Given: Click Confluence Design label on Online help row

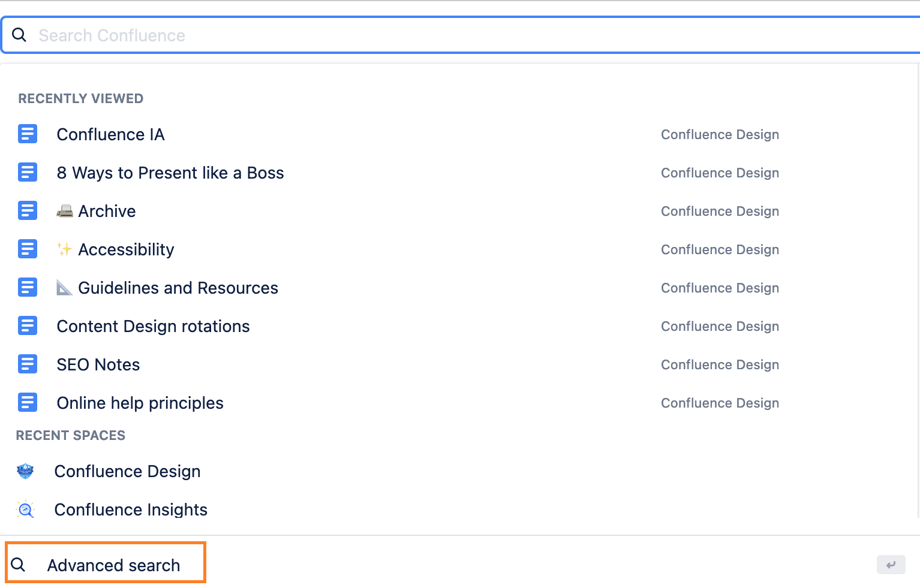Looking at the screenshot, I should 720,403.
